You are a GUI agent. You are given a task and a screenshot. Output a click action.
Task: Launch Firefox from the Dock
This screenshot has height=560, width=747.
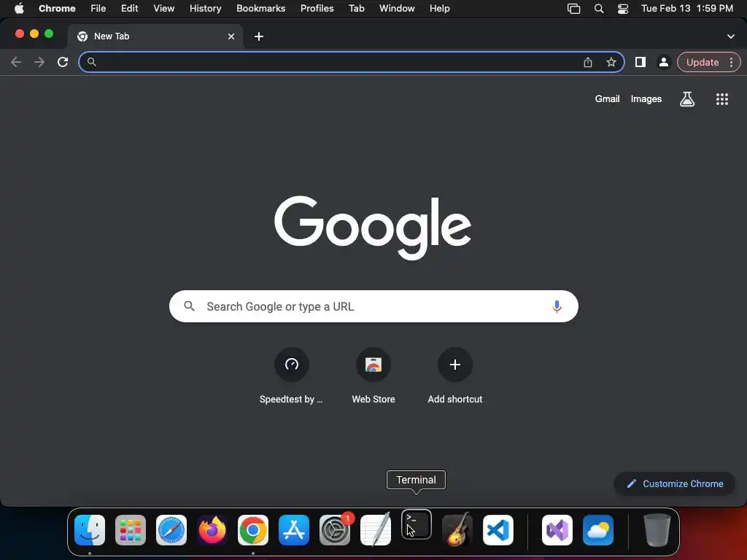coord(212,530)
